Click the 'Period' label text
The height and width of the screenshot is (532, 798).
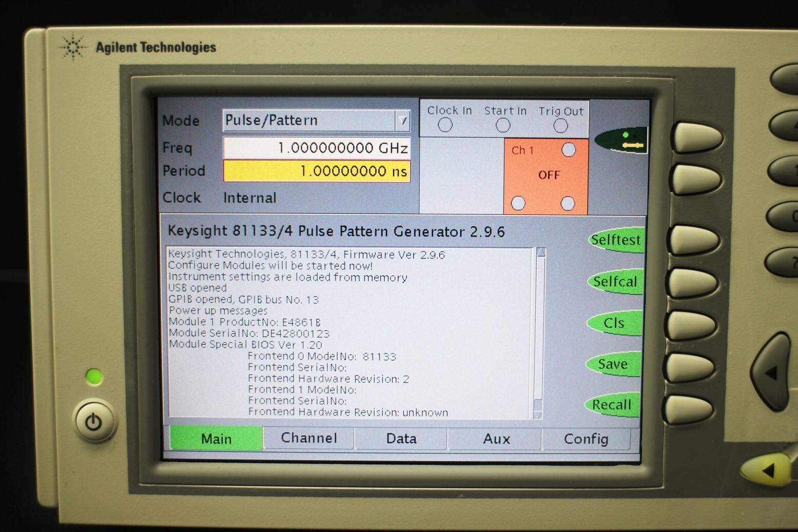(184, 170)
